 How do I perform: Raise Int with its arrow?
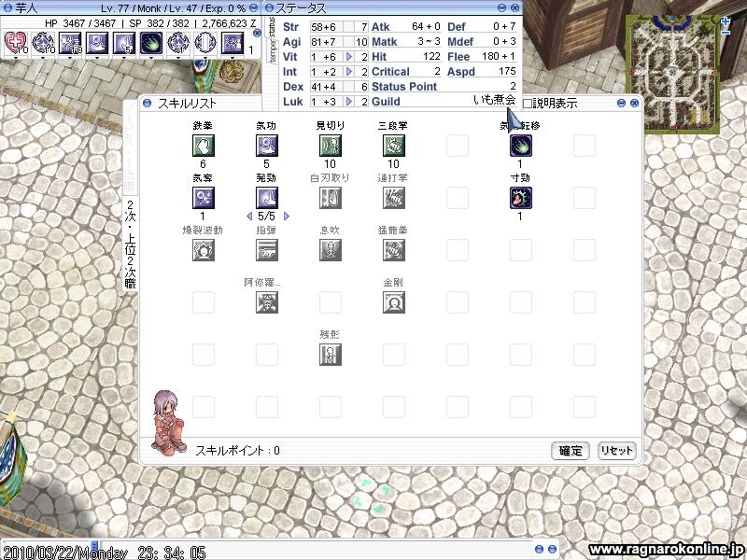349,72
